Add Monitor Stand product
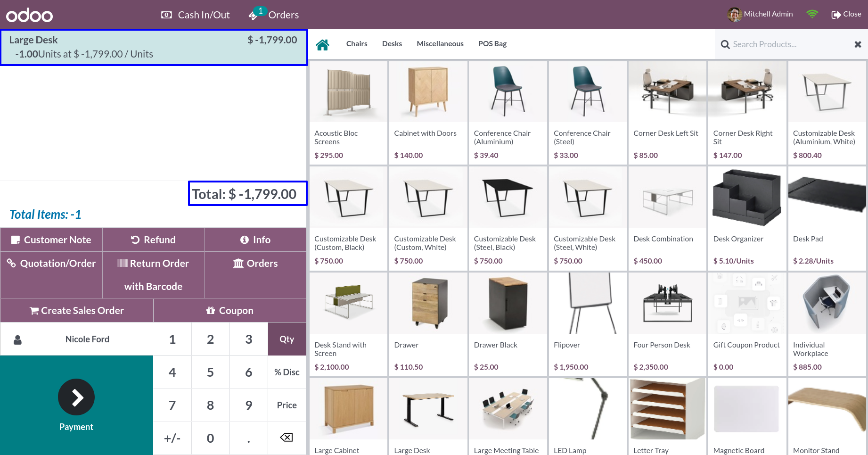Screen dimensions: 868x455 (827, 417)
